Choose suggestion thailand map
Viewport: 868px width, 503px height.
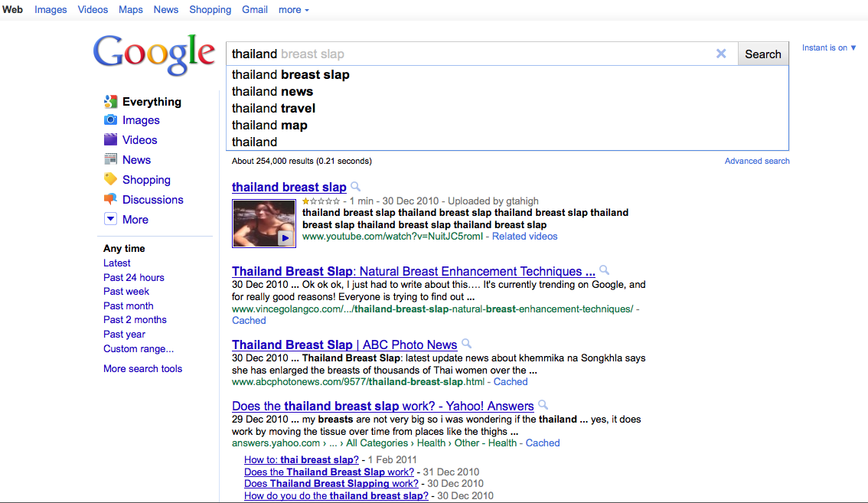pos(507,125)
